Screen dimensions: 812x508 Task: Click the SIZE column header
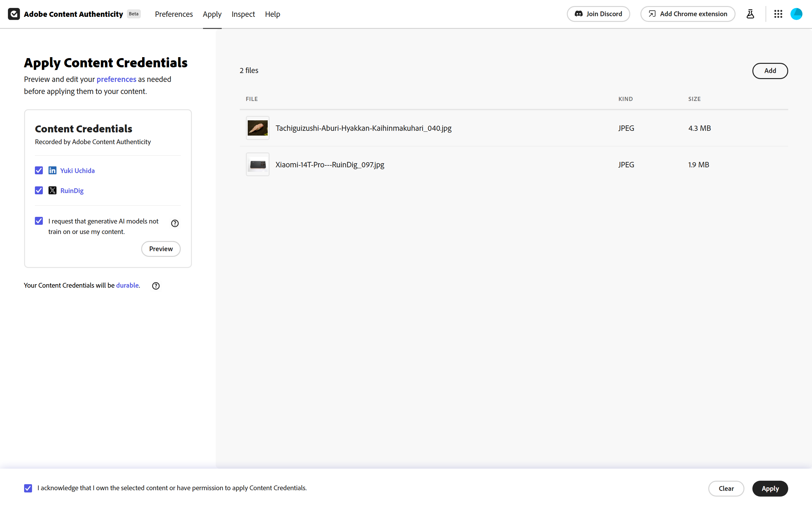tap(694, 99)
